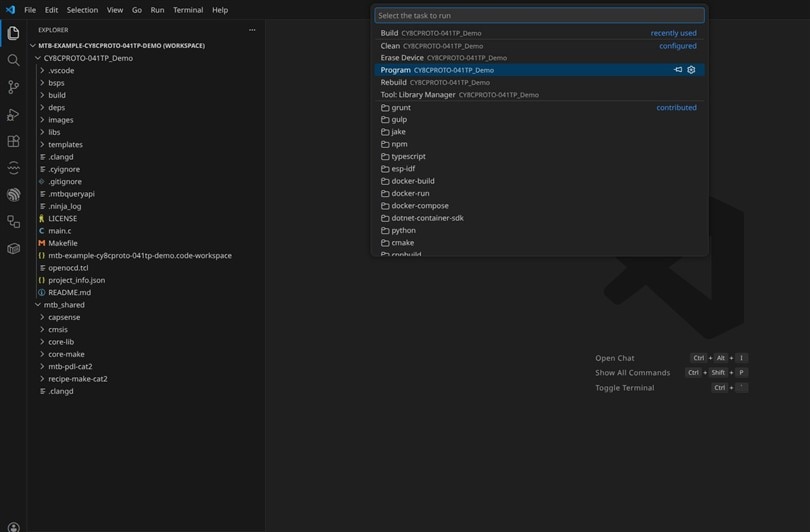This screenshot has height=532, width=810.
Task: Click the gear icon on Program task
Action: point(691,70)
